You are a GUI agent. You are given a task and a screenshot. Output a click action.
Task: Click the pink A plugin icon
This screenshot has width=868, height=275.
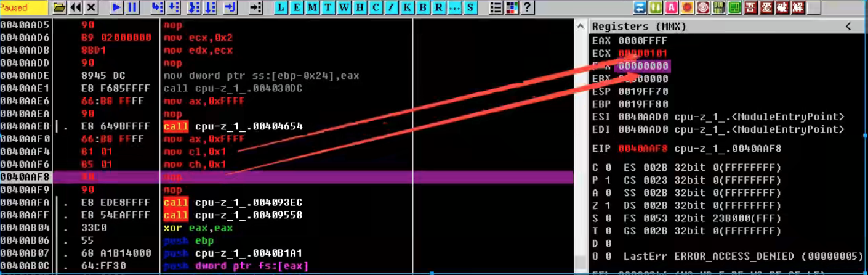[x=672, y=8]
